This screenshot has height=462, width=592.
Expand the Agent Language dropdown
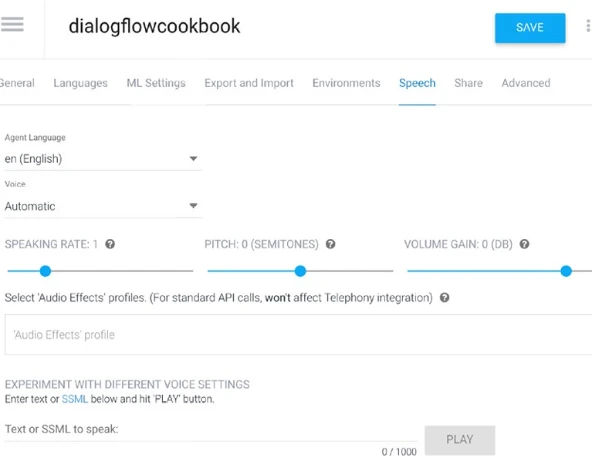103,159
